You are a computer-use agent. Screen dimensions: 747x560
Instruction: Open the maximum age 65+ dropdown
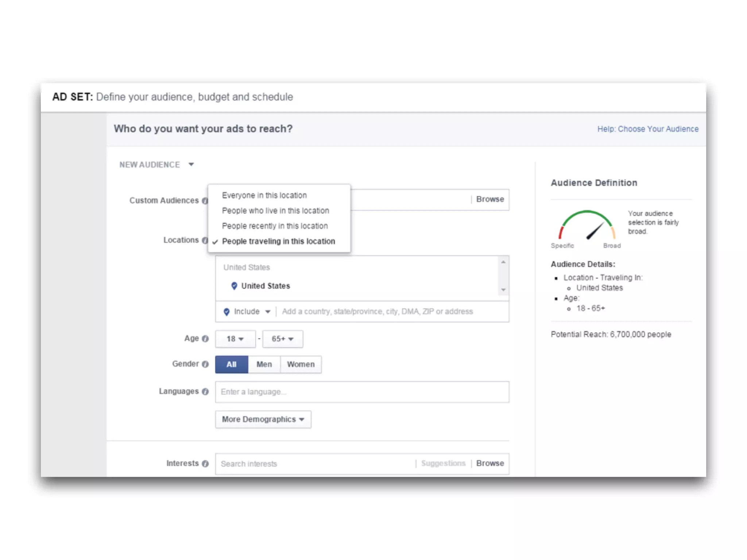[x=282, y=339]
